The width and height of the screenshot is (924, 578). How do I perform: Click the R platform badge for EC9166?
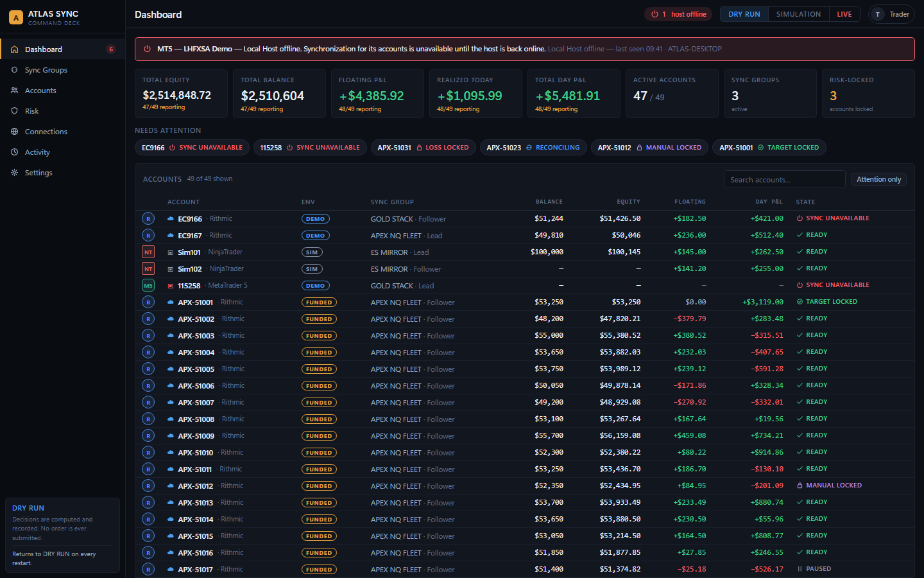(148, 218)
